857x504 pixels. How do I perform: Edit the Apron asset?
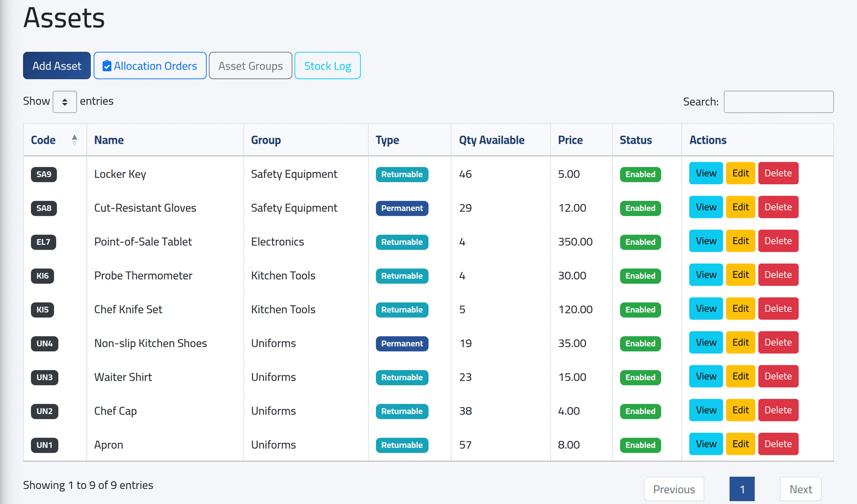[741, 444]
